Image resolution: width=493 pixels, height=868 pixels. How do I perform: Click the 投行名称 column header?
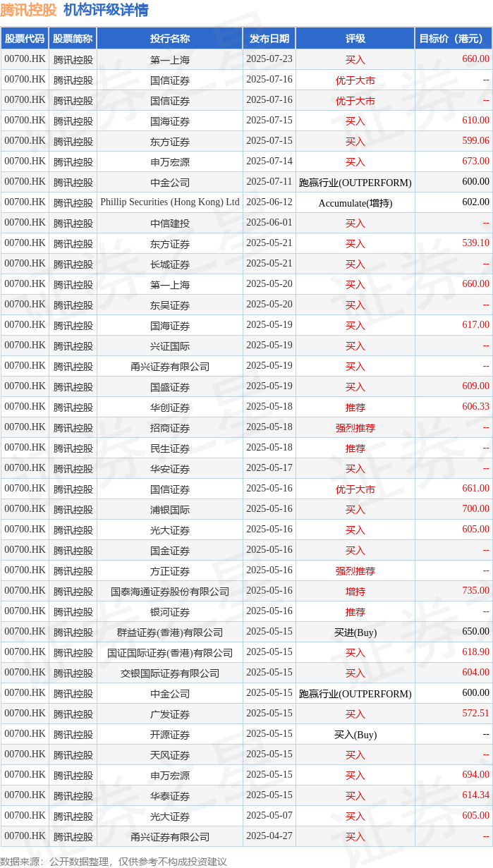click(170, 39)
